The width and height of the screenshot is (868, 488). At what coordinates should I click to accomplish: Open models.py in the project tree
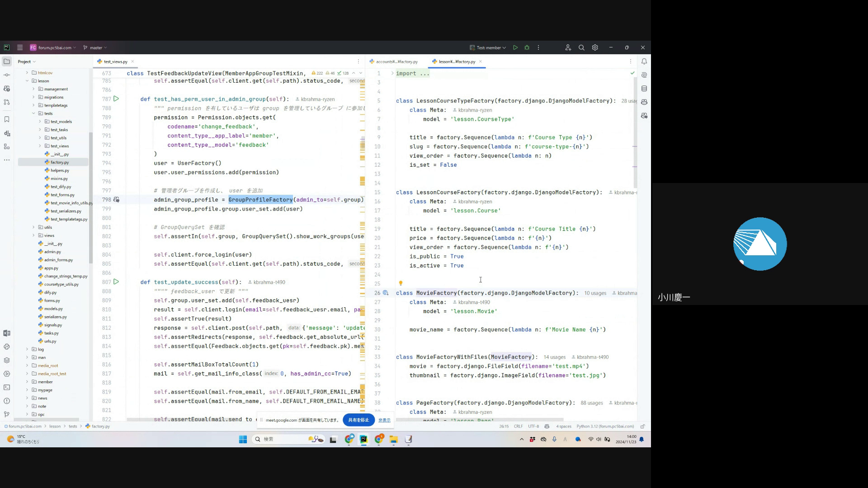(53, 309)
